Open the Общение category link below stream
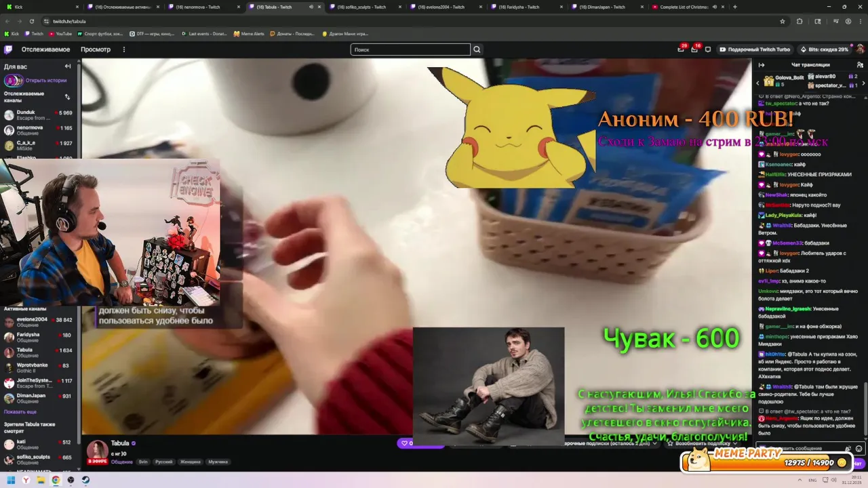Image resolution: width=868 pixels, height=488 pixels. [x=121, y=462]
